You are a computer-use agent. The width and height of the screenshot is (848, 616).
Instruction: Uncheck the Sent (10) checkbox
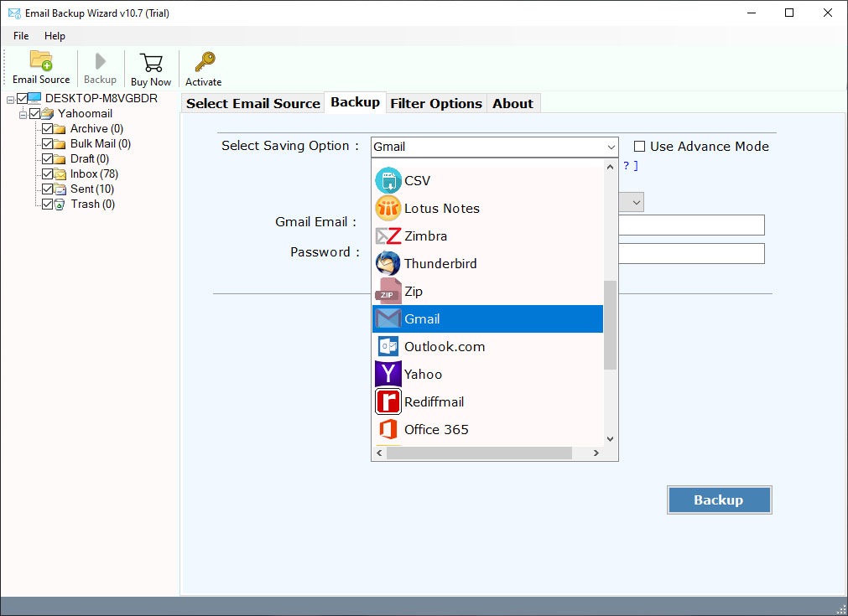pos(48,189)
